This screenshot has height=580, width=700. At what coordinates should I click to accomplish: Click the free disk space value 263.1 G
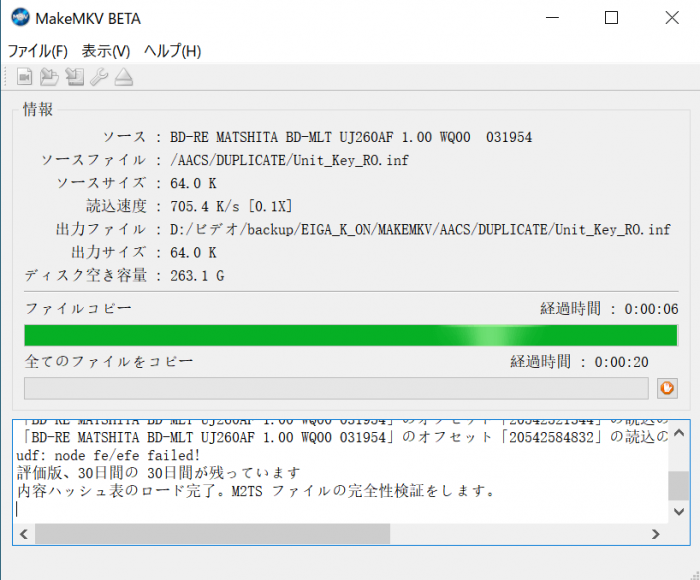197,276
